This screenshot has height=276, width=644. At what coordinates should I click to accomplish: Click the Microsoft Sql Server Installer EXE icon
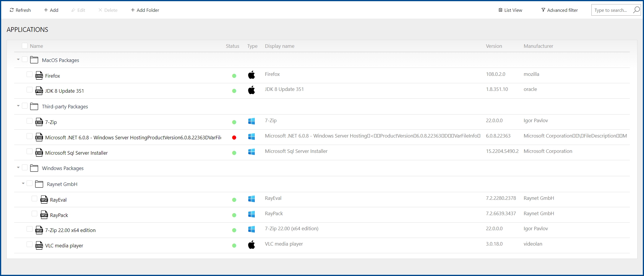(39, 153)
